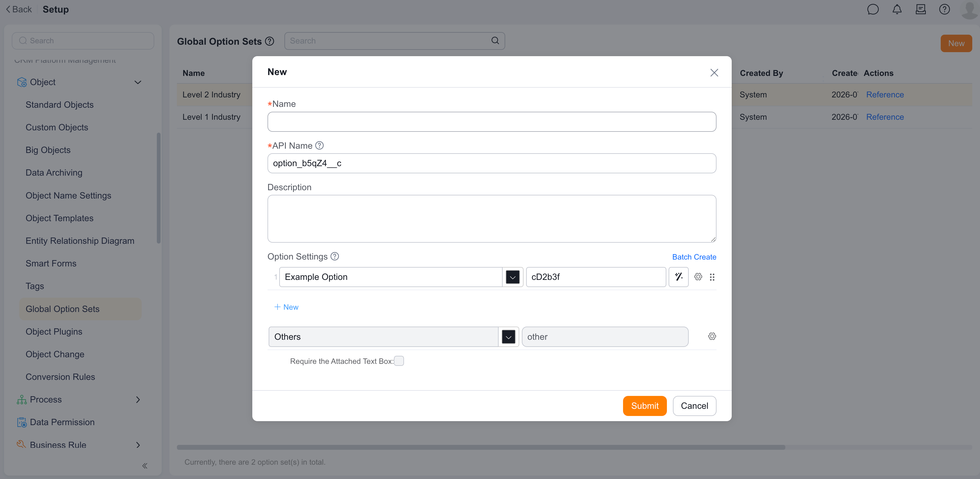Click the sidebar Search box

[83, 41]
